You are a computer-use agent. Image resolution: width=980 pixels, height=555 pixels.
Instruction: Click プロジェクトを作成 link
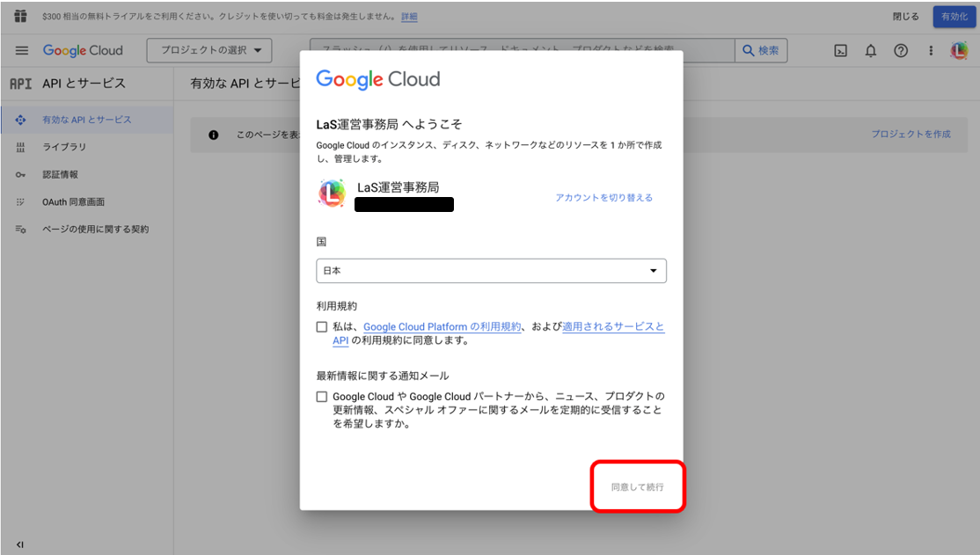pos(911,135)
